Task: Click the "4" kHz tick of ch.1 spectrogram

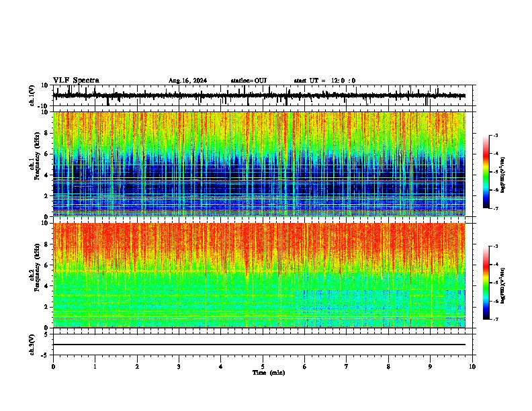Action: point(47,175)
